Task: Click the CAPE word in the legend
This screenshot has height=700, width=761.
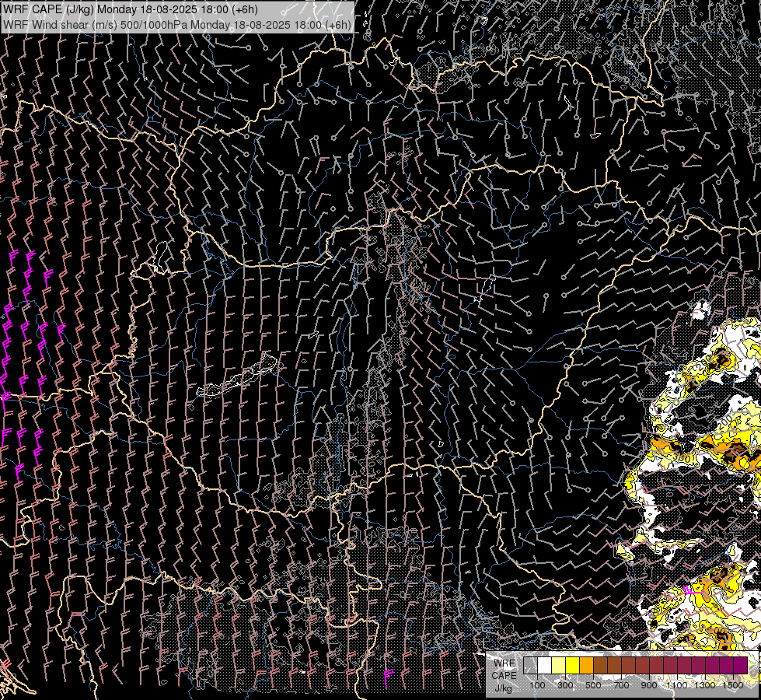Action: tap(504, 676)
